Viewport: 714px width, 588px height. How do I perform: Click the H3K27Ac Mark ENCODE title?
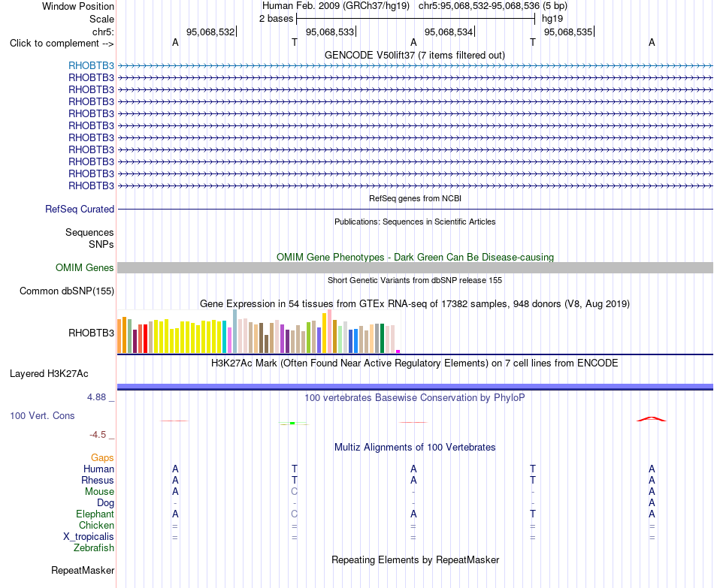pyautogui.click(x=415, y=363)
